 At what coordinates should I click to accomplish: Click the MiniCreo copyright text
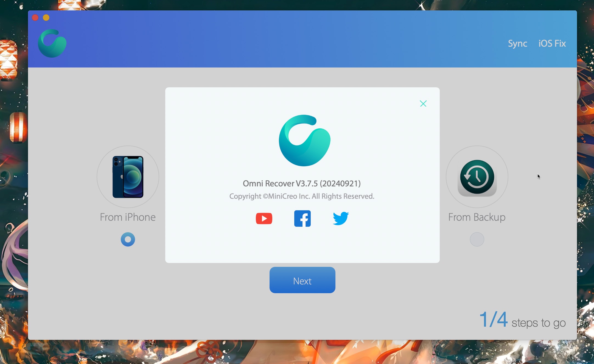(302, 196)
